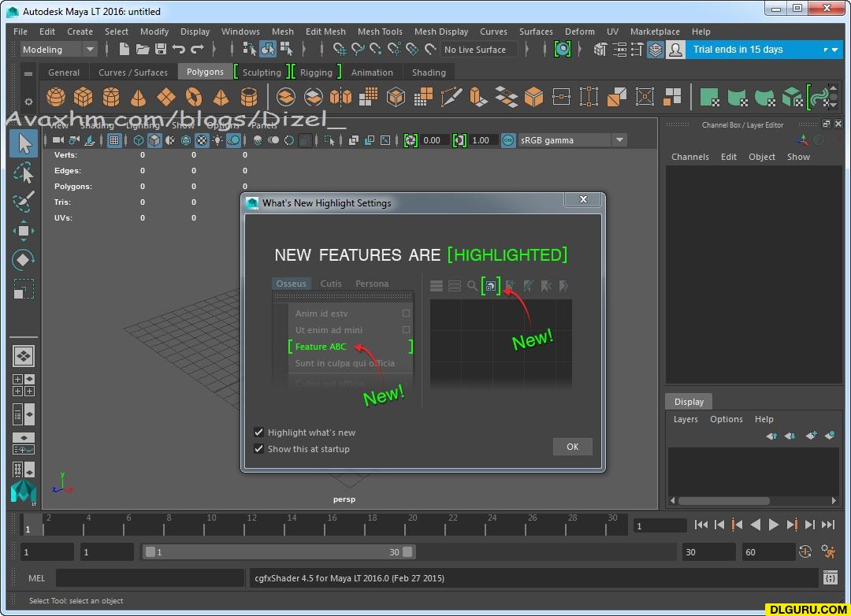
Task: Click the Undo arrow icon
Action: pos(179,50)
